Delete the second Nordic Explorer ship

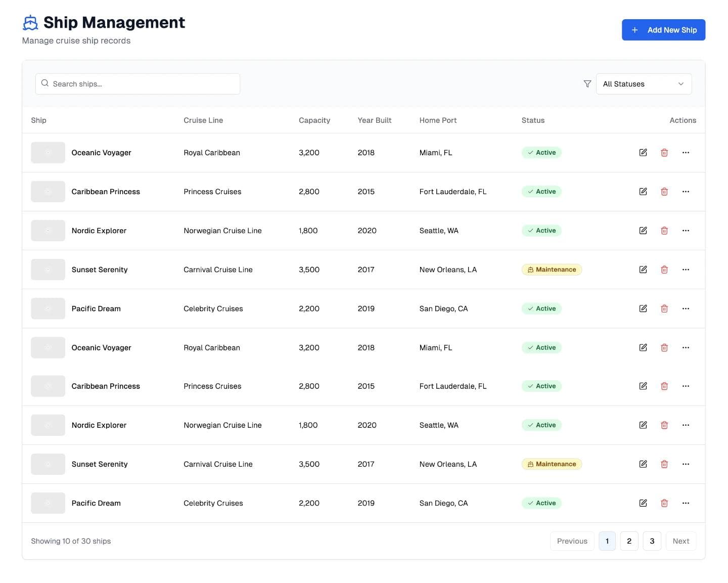click(x=664, y=425)
